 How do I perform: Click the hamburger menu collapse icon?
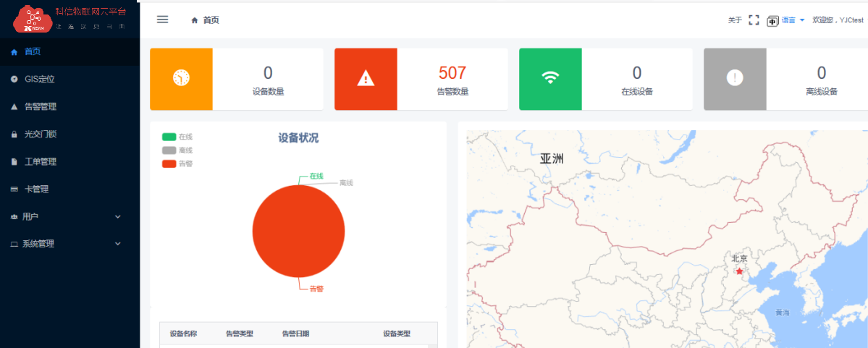[163, 20]
